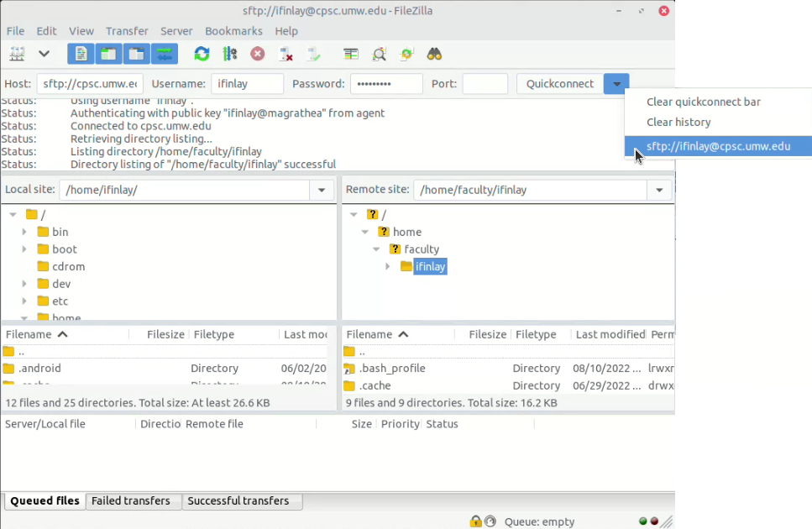Collapse the local root / tree node

point(13,214)
